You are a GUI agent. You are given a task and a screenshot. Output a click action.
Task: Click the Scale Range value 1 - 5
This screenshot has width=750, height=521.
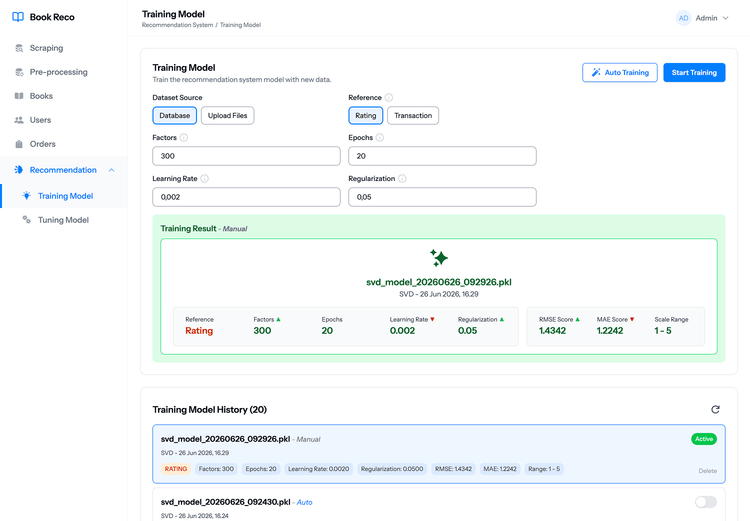(663, 331)
